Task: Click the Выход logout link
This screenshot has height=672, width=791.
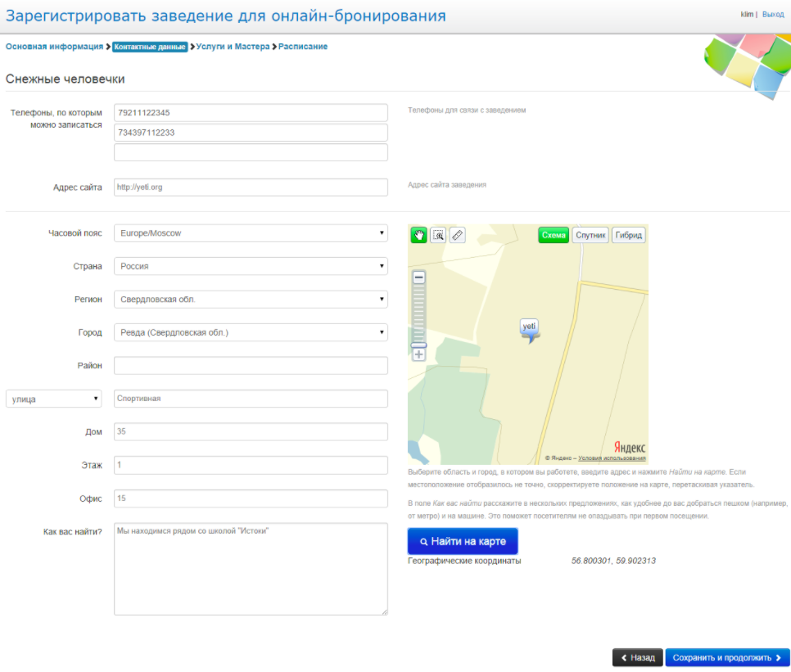Action: click(773, 15)
